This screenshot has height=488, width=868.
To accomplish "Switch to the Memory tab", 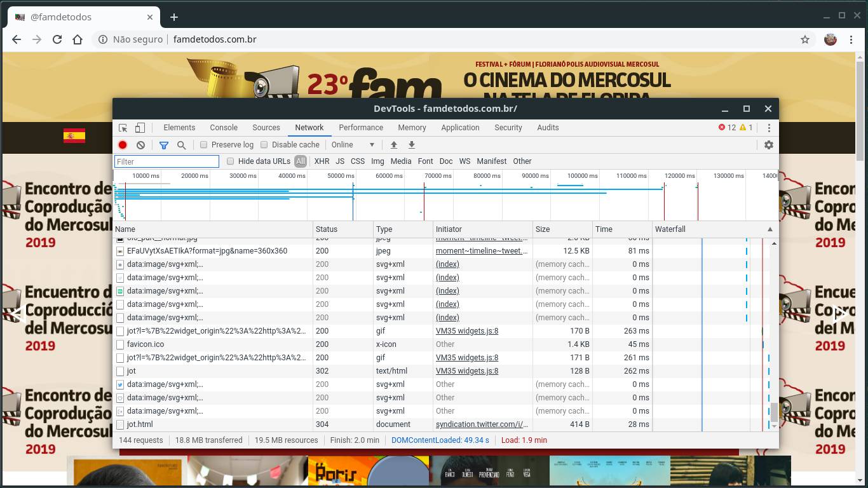I will (412, 128).
